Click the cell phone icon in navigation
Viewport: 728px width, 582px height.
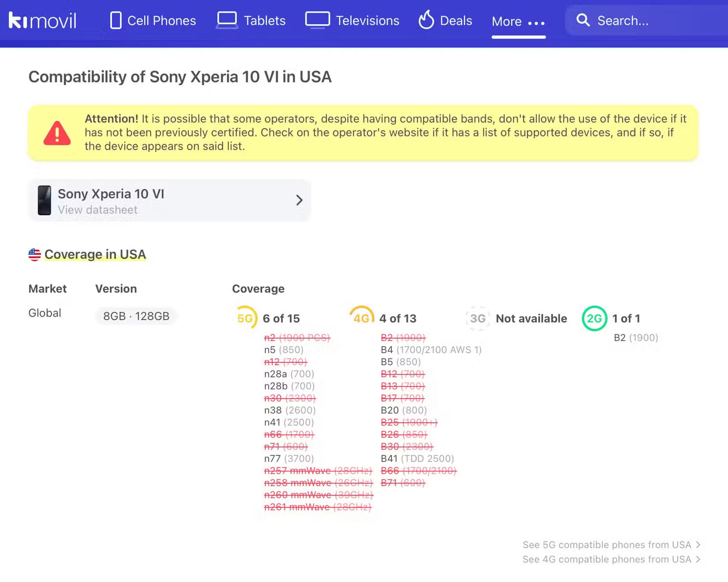click(x=116, y=20)
